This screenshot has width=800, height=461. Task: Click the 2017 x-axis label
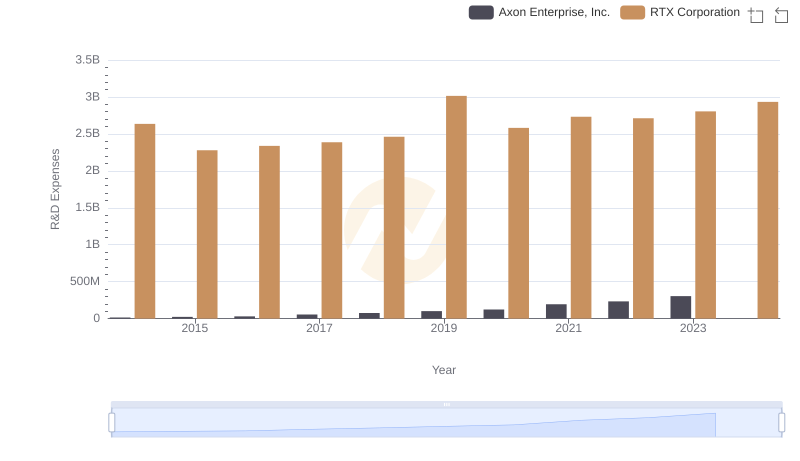319,328
